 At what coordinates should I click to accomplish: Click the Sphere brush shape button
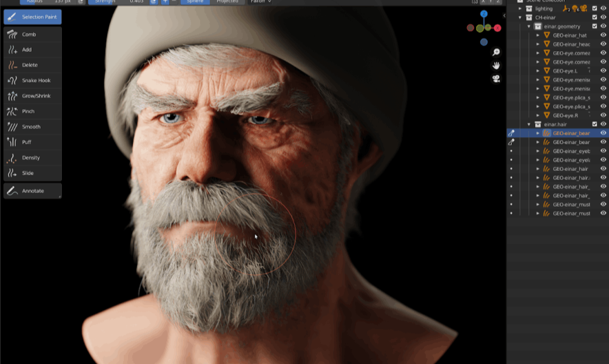coord(195,2)
